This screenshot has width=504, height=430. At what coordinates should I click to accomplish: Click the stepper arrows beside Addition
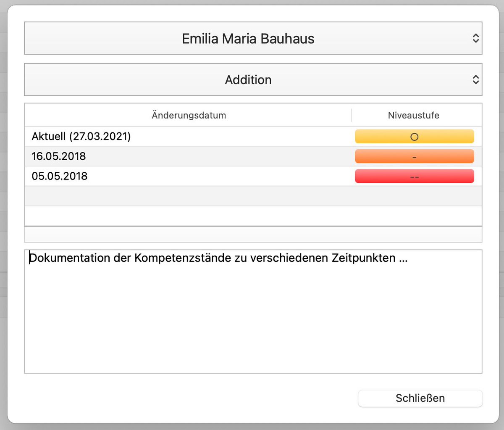(476, 79)
